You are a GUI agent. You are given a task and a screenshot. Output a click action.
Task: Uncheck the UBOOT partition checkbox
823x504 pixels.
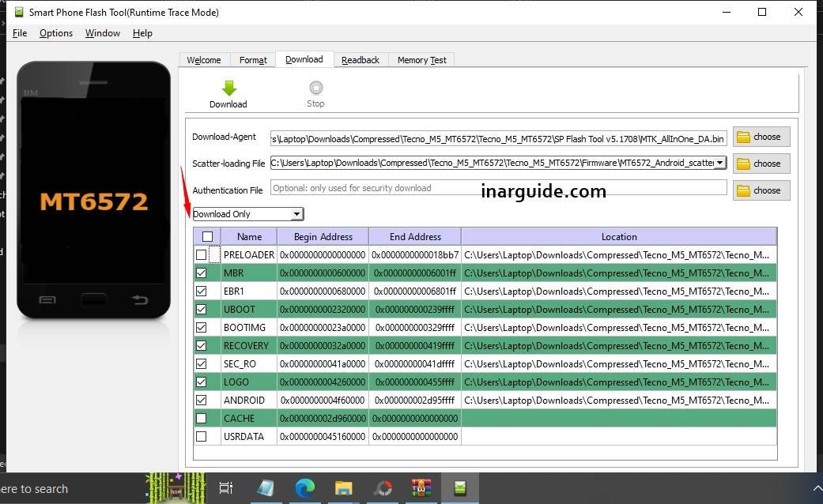[201, 310]
